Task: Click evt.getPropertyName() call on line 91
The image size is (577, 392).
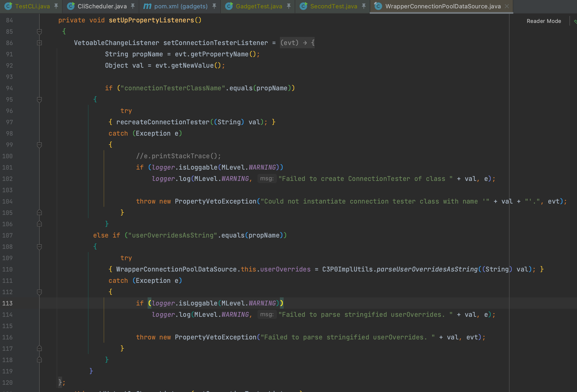Action: pos(215,54)
